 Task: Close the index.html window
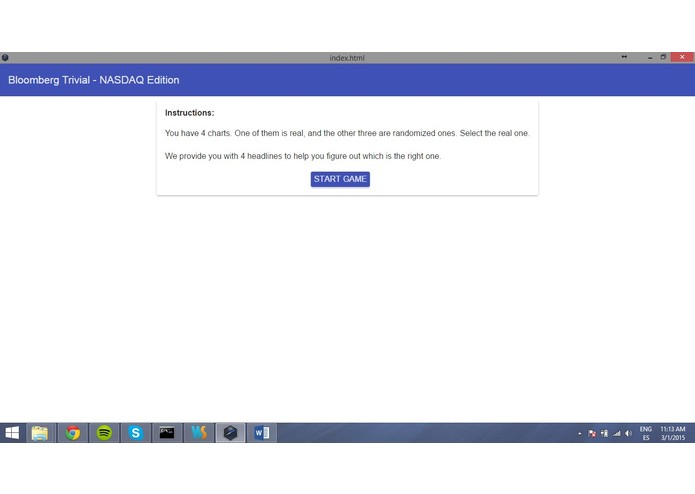click(682, 57)
